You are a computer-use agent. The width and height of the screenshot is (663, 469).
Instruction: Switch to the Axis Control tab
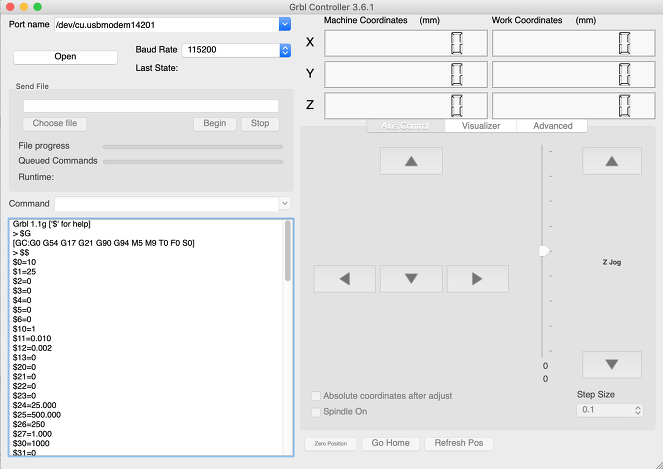(x=405, y=126)
